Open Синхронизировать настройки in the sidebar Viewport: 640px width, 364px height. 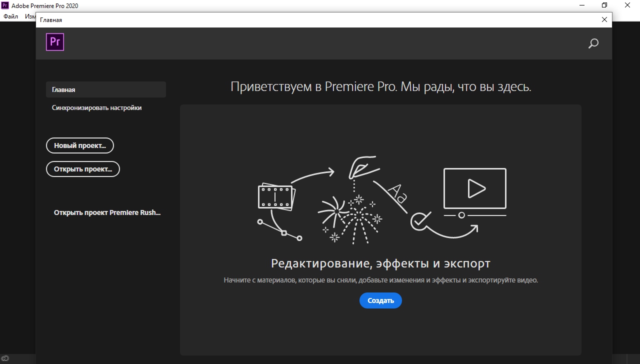[x=96, y=107]
